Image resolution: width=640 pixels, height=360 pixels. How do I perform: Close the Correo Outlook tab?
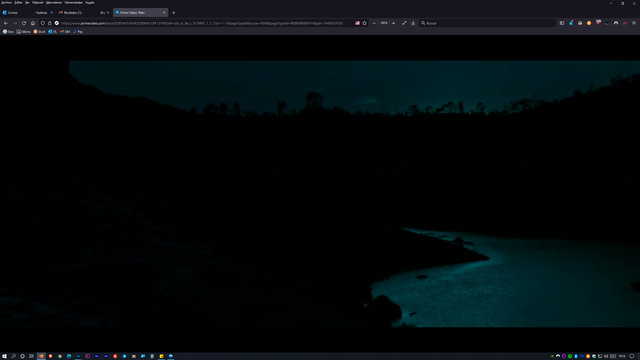(51, 13)
